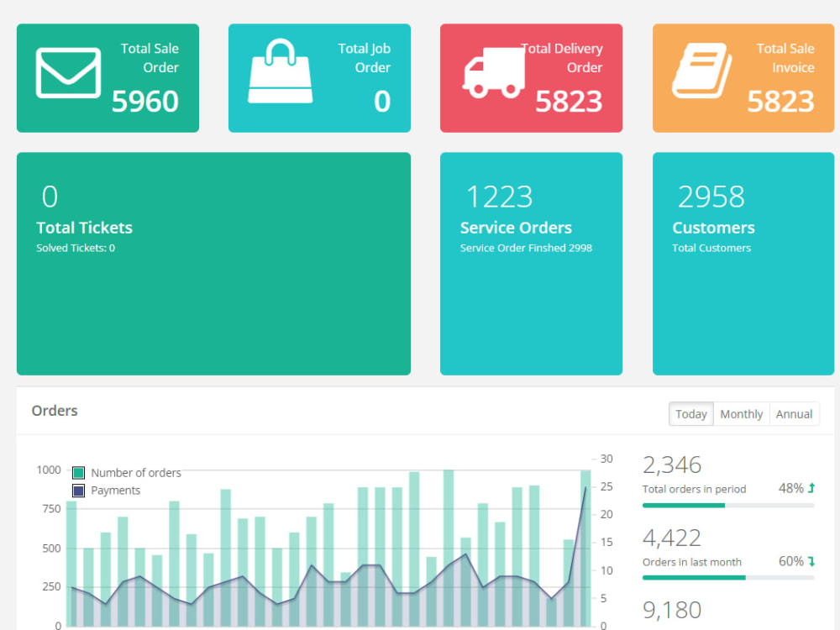Click the Total Customers subtitle
The image size is (840, 630).
711,248
